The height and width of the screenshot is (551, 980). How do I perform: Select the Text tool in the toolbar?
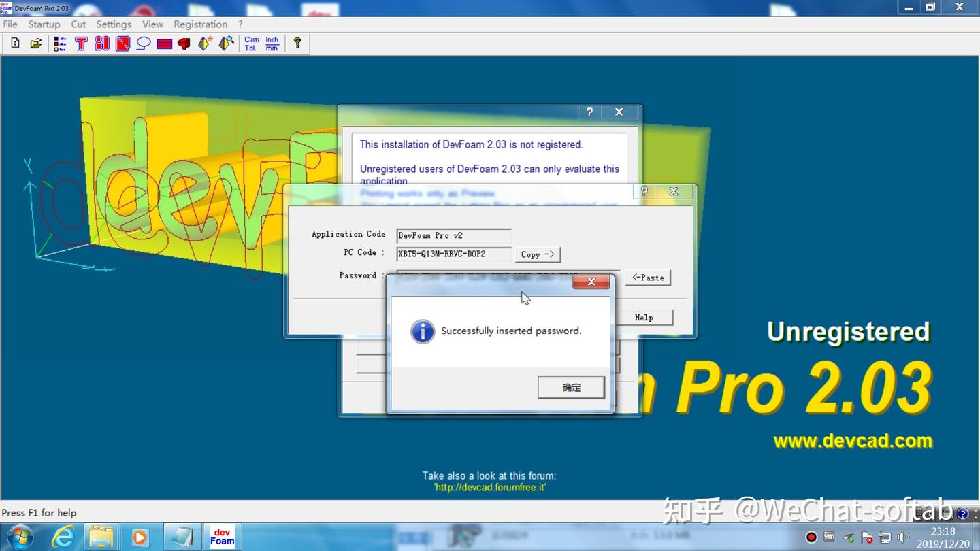(81, 42)
